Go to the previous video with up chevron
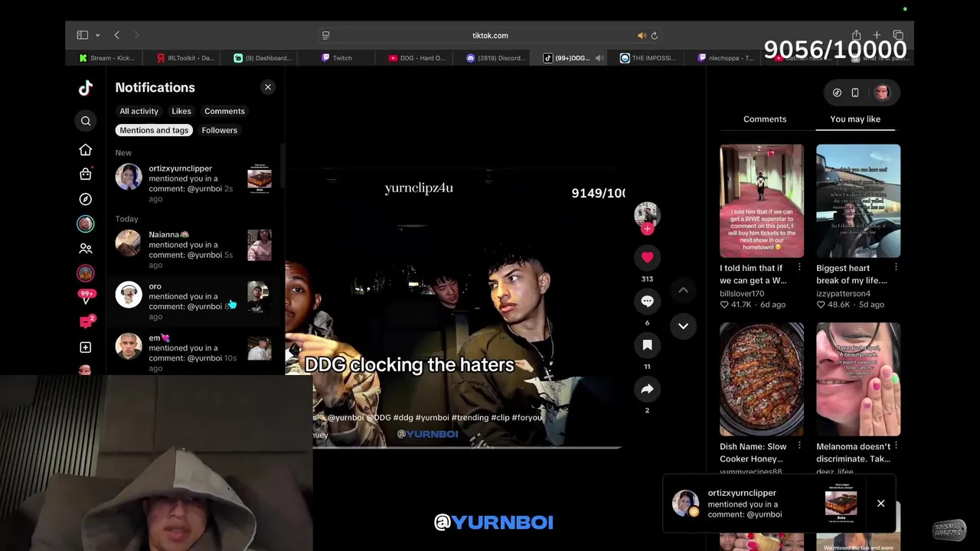The width and height of the screenshot is (980, 551). 683,290
